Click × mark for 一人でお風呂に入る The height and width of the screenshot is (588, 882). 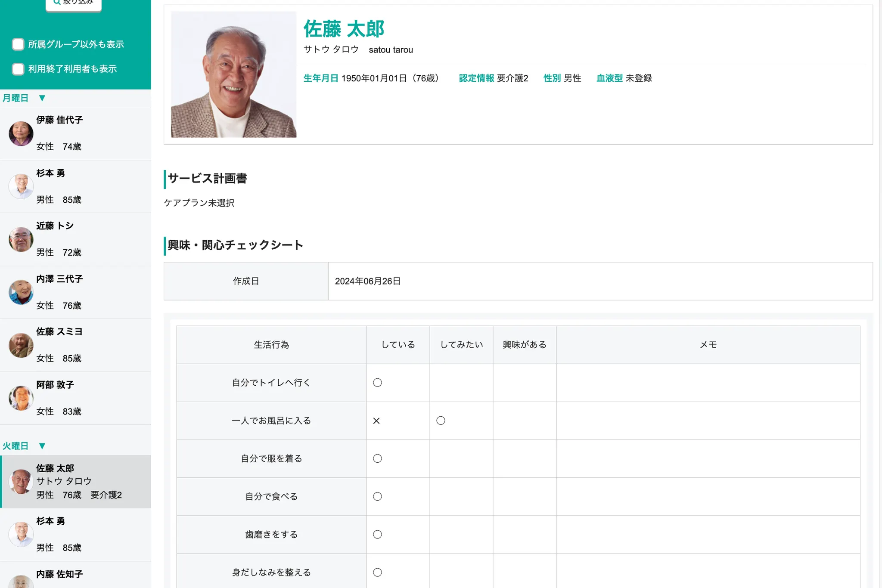pos(376,421)
